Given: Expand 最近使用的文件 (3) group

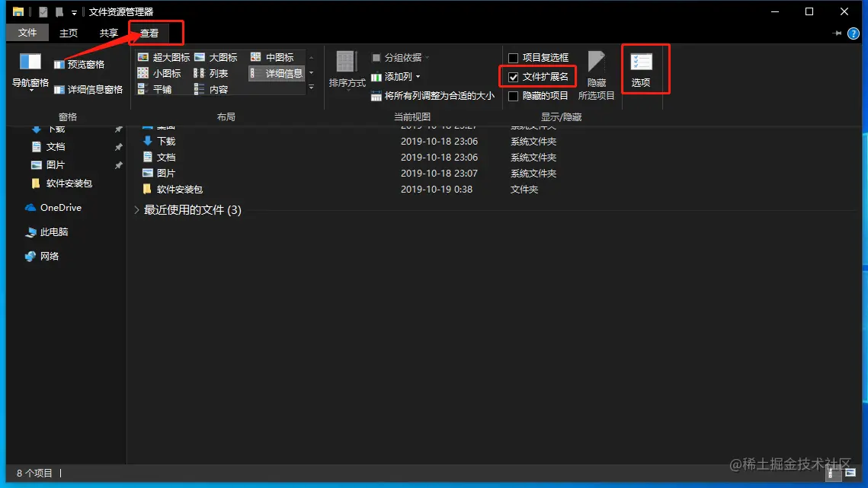Looking at the screenshot, I should coord(136,210).
